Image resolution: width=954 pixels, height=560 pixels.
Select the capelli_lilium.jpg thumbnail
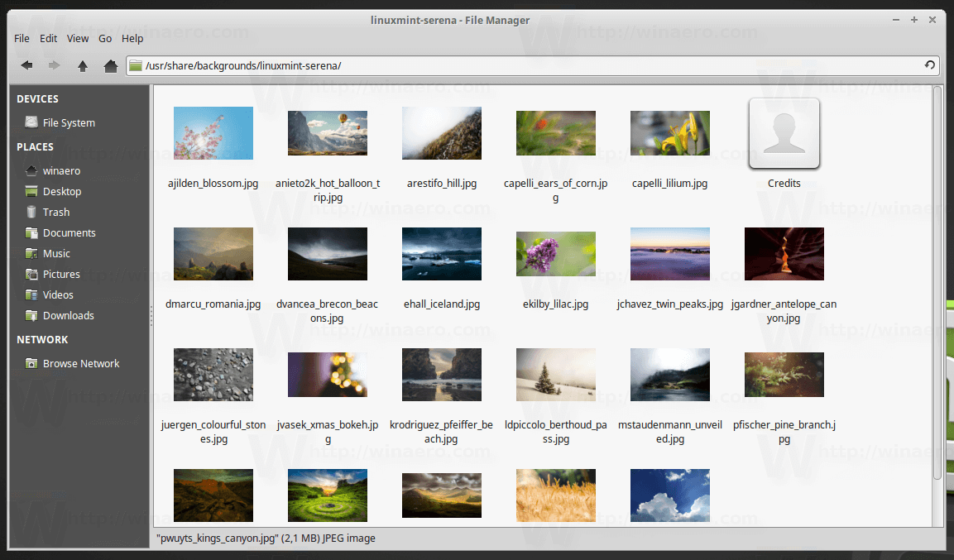[670, 133]
